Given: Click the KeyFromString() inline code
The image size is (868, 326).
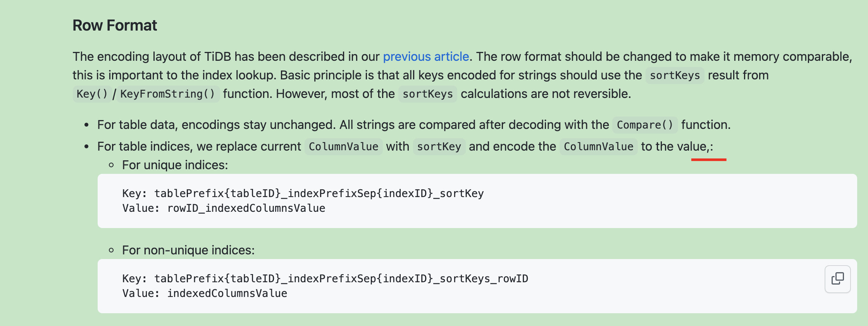Looking at the screenshot, I should coord(167,94).
